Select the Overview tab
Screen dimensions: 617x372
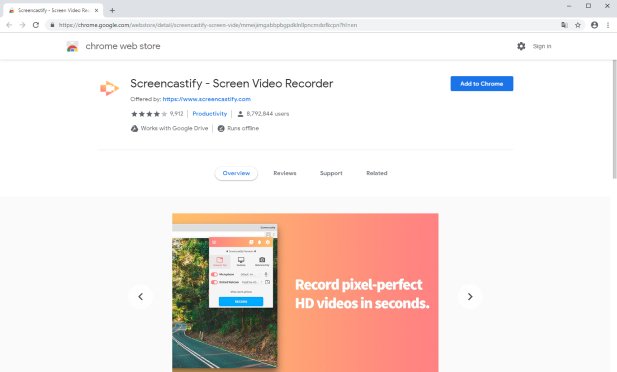click(236, 173)
